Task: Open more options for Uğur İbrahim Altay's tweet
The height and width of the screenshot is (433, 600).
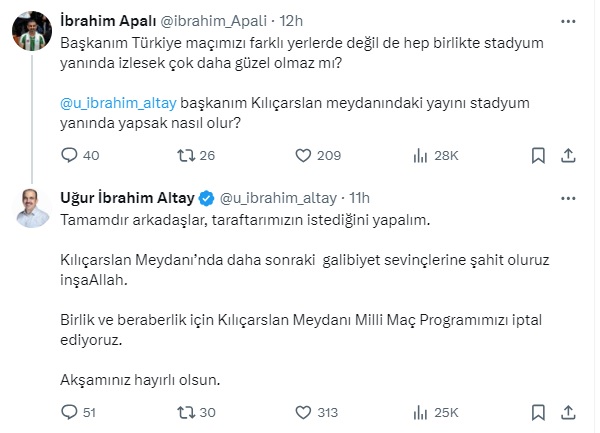Action: [x=568, y=196]
